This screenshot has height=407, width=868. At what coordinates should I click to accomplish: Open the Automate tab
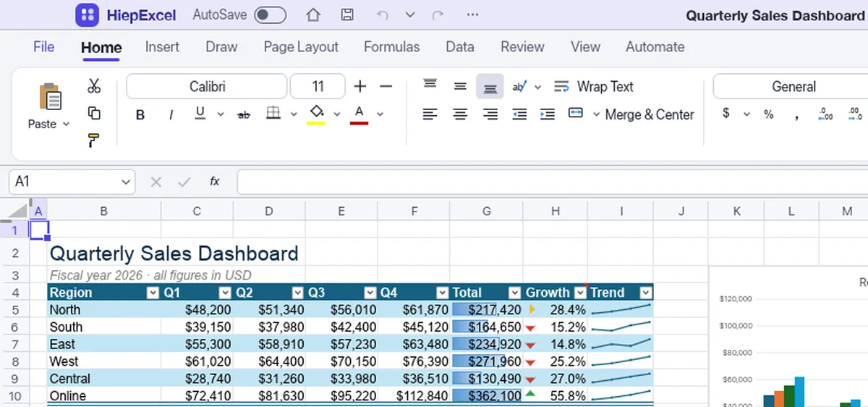(x=655, y=46)
